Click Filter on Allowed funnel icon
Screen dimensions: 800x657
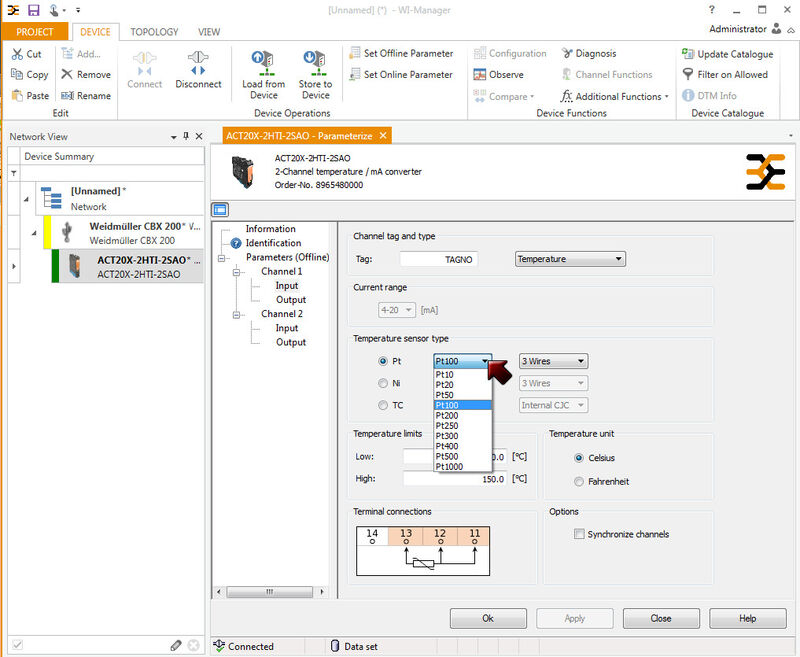point(688,75)
